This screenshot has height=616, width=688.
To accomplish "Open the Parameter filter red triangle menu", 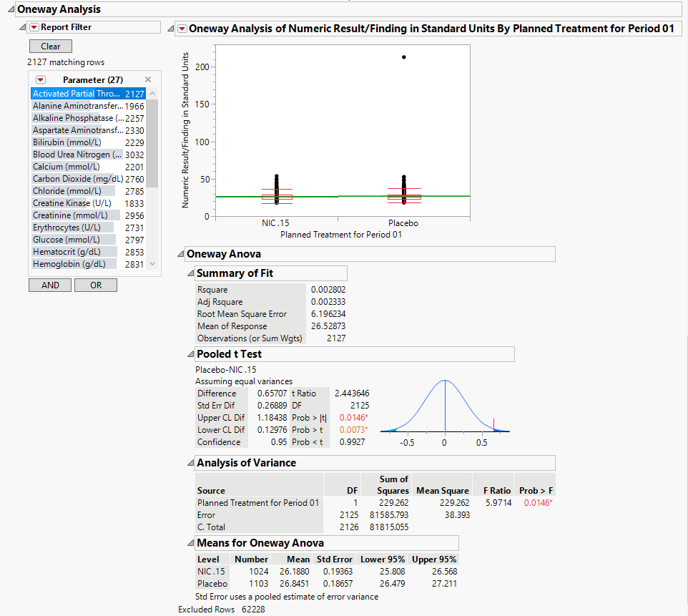I will click(x=41, y=79).
